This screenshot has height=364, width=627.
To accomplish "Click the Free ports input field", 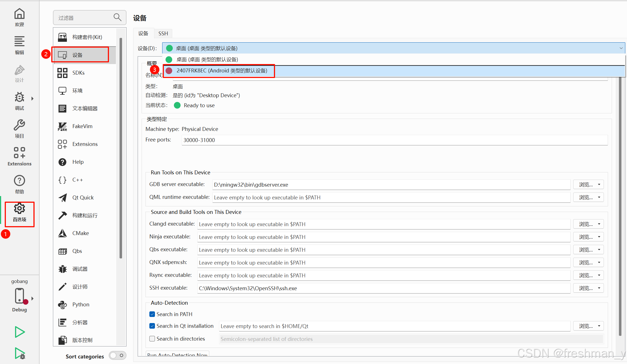I will pos(394,140).
